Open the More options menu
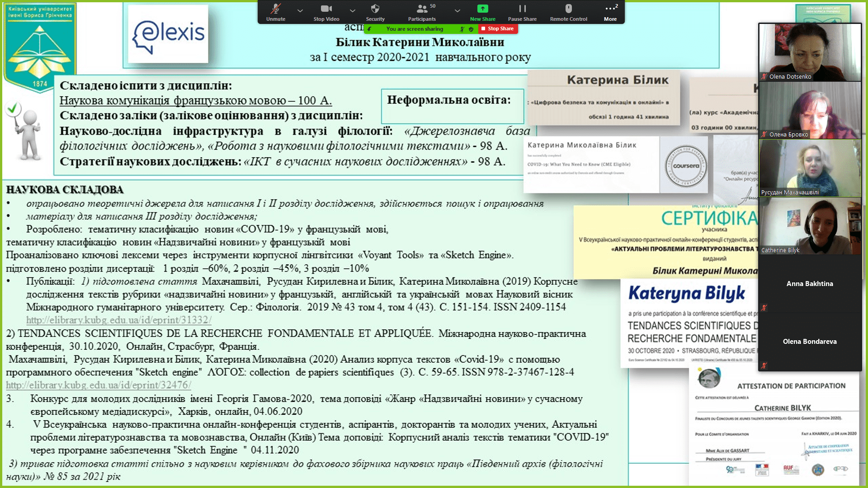868x488 pixels. (x=610, y=9)
